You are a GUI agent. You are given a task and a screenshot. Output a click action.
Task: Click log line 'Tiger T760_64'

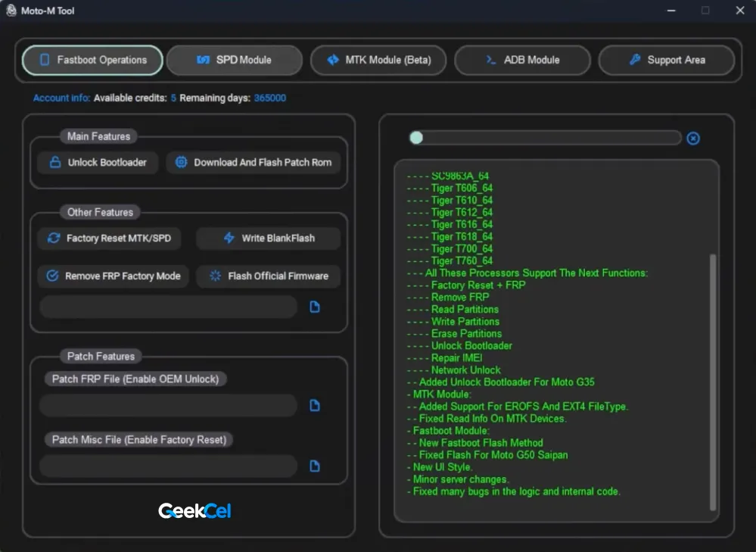coord(462,261)
